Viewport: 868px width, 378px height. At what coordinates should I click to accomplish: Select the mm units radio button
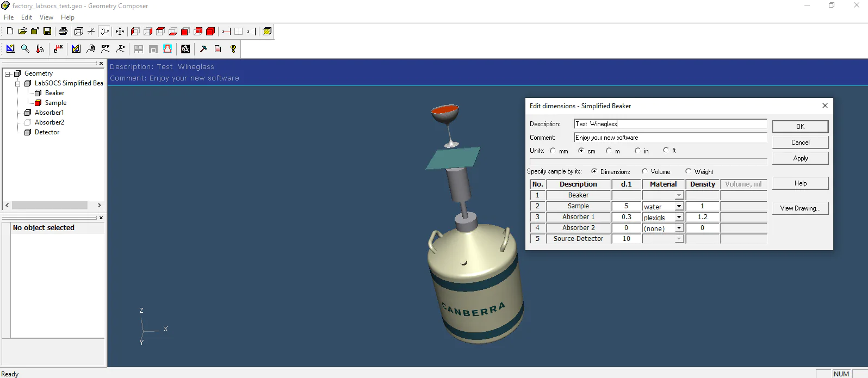(x=553, y=151)
